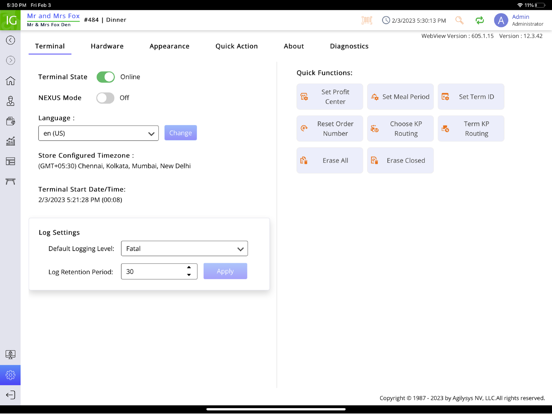Viewport: 552px width, 414px height.
Task: Toggle the Terminal State switch
Action: (106, 77)
